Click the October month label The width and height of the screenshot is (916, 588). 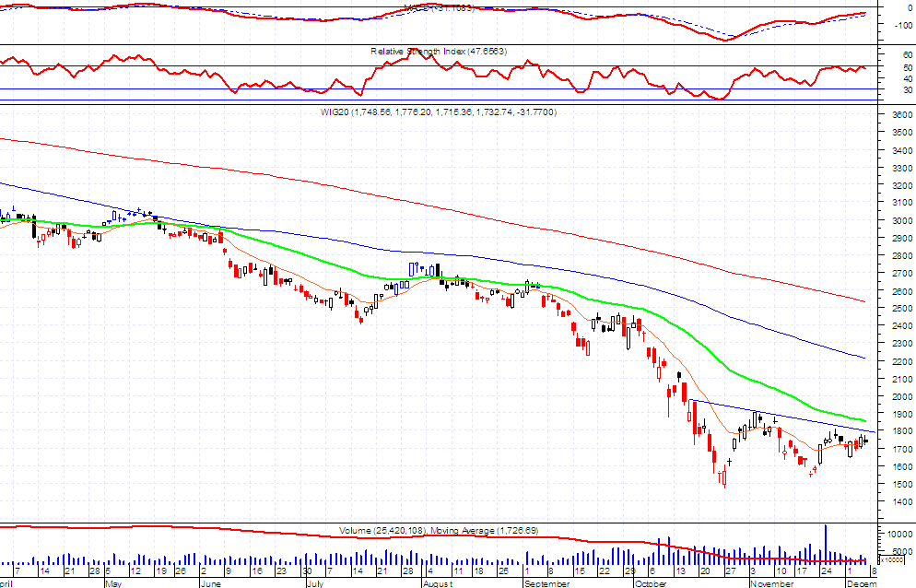(x=651, y=583)
